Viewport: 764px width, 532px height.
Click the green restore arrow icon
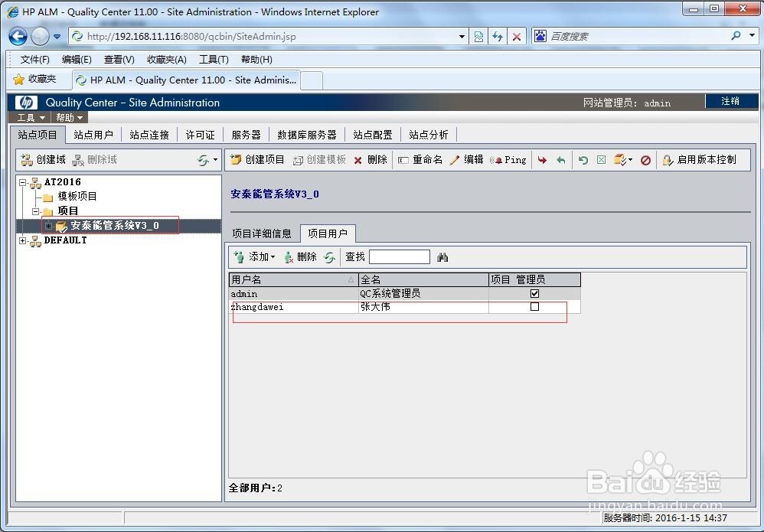click(x=561, y=160)
